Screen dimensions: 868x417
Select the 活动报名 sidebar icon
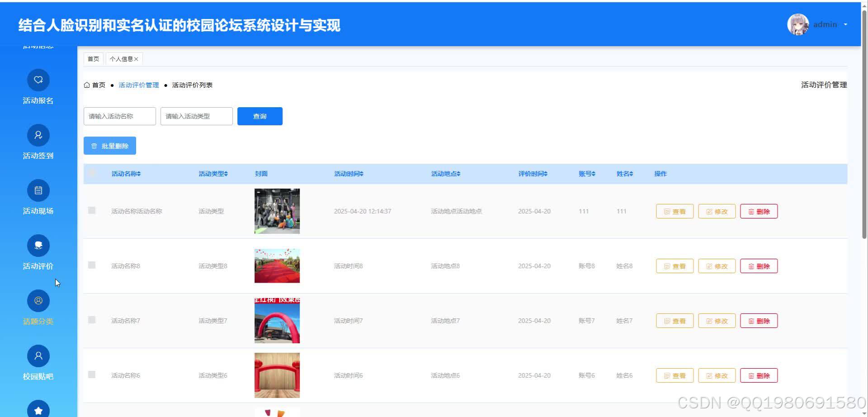coord(38,80)
